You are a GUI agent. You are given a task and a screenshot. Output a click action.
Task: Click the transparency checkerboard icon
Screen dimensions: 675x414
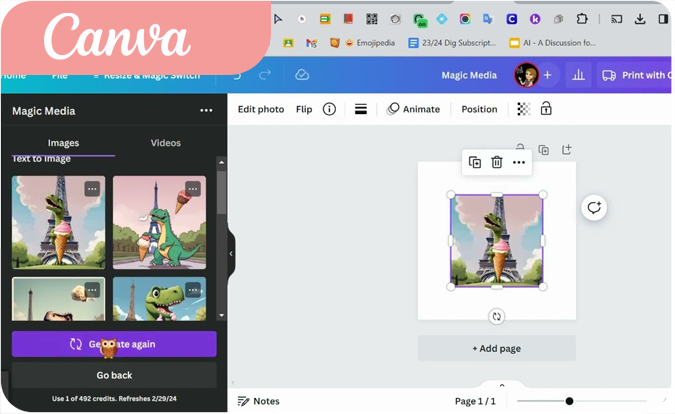(524, 109)
